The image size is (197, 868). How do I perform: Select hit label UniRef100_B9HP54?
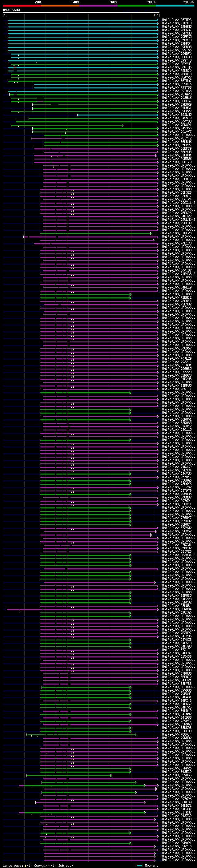click(x=177, y=43)
